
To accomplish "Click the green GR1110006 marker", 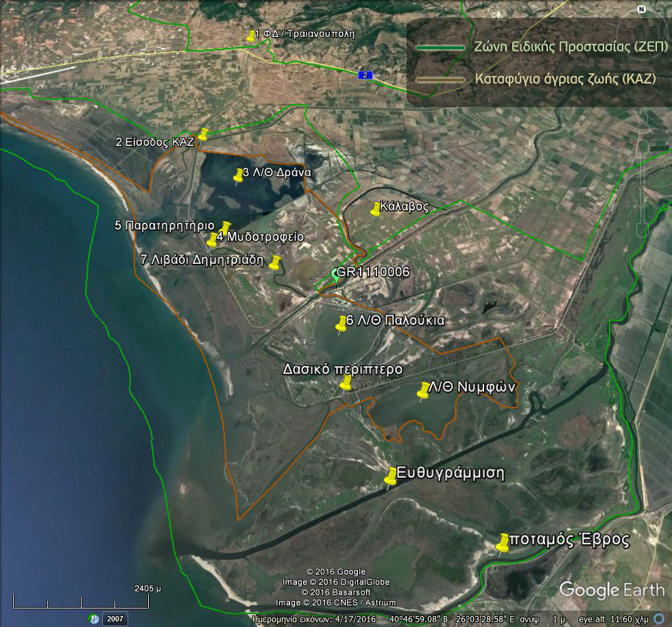I will (336, 274).
